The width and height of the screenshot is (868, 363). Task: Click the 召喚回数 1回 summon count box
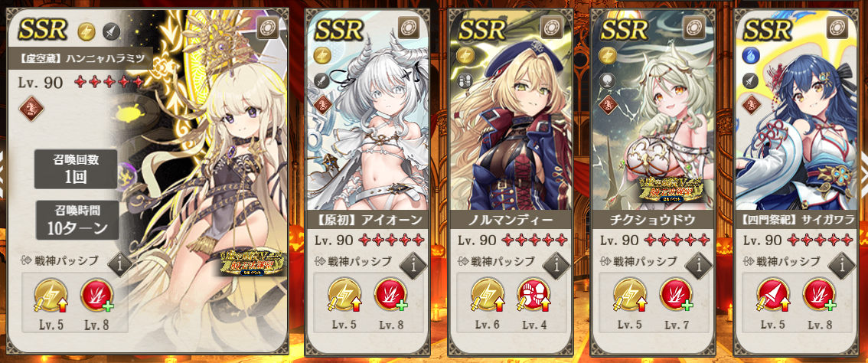(x=77, y=168)
